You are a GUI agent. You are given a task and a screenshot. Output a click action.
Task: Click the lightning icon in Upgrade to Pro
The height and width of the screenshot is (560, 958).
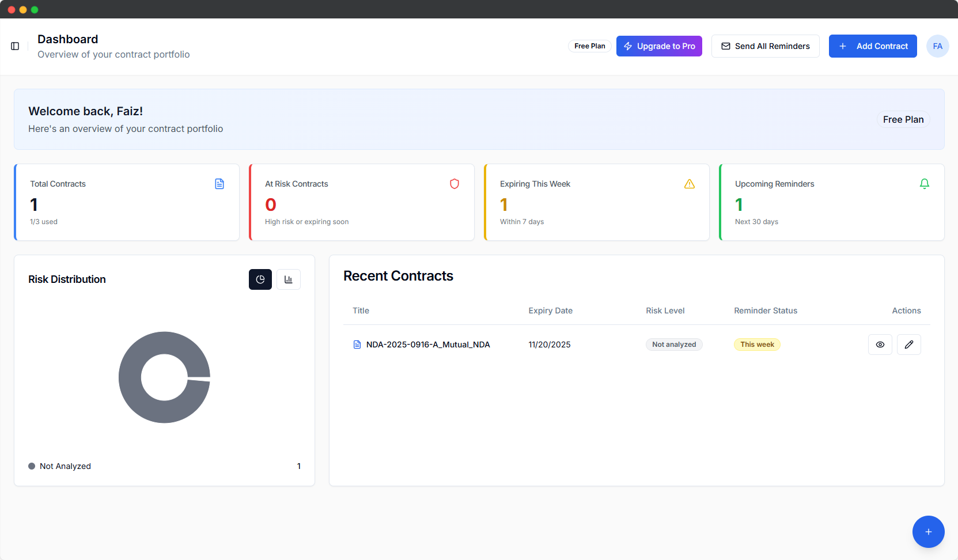[x=627, y=46]
